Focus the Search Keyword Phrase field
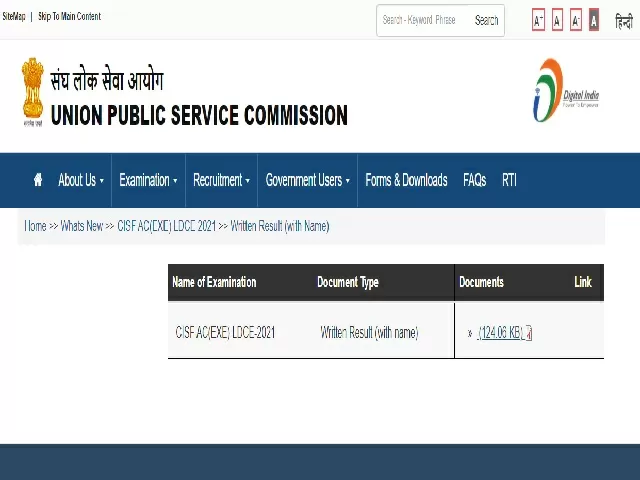This screenshot has height=480, width=640. click(x=424, y=20)
